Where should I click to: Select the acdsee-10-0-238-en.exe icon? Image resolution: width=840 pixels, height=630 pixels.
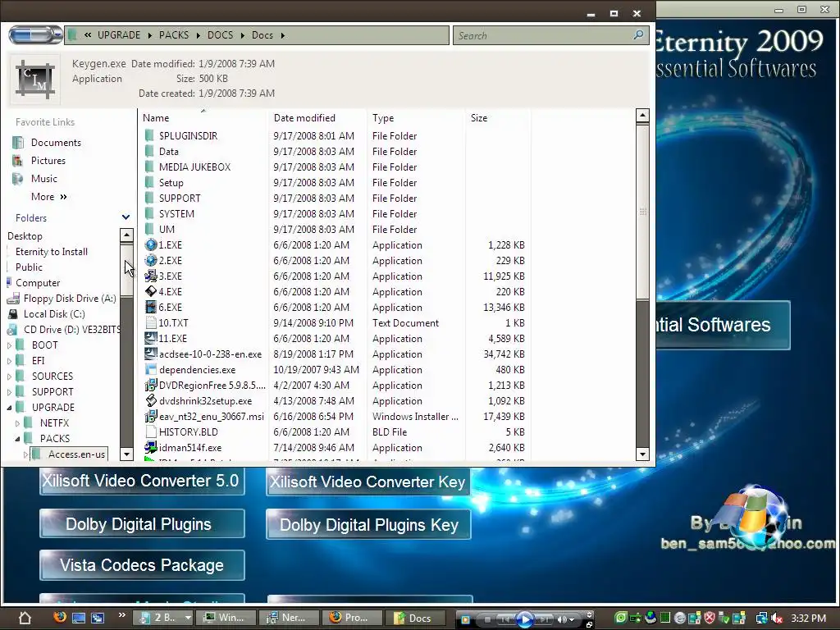(x=151, y=354)
